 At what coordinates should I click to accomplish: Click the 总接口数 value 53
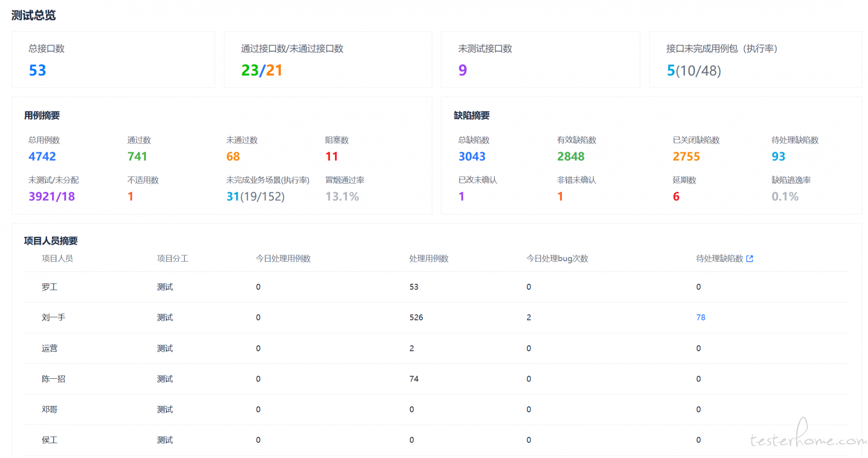pyautogui.click(x=38, y=70)
